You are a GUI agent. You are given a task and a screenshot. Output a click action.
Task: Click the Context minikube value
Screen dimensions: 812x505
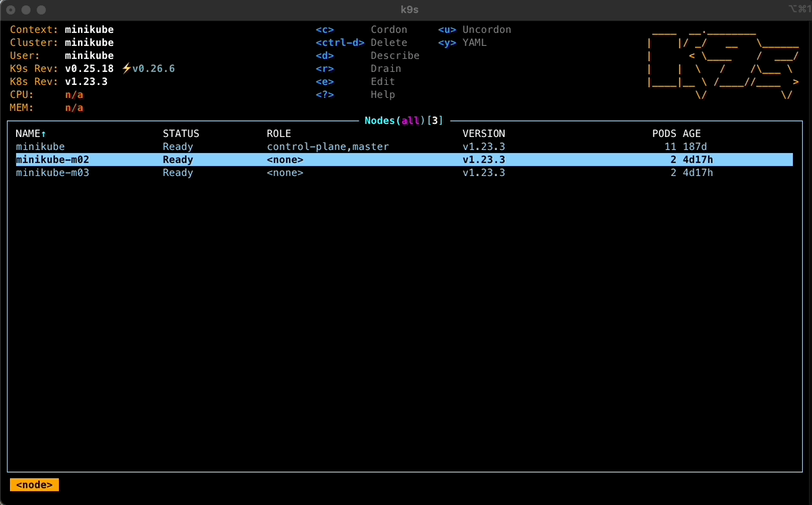pyautogui.click(x=89, y=30)
